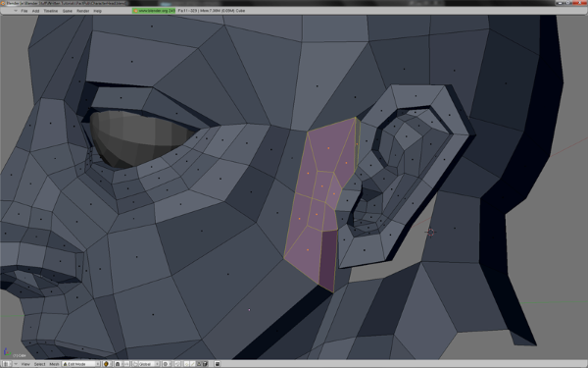Screen dimensions: 588x368
Task: Open the Help menu
Action: 97,11
